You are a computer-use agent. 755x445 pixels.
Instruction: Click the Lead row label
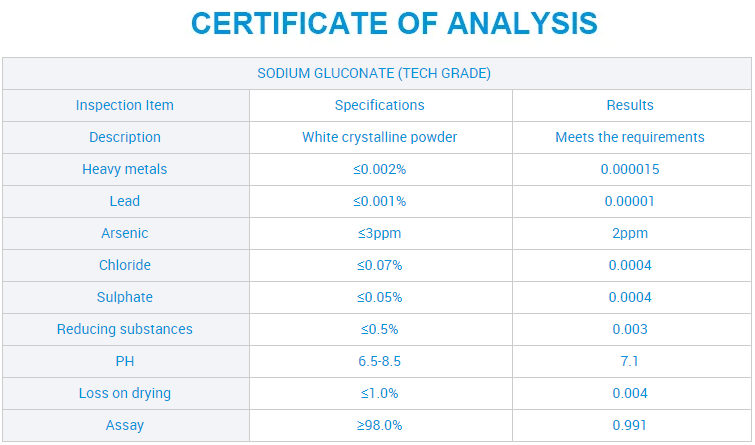(125, 201)
